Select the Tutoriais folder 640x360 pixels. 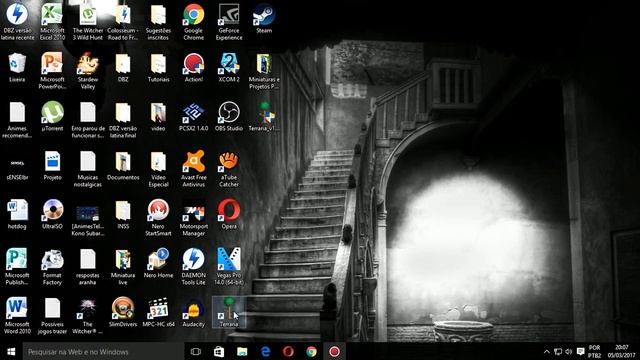point(158,68)
